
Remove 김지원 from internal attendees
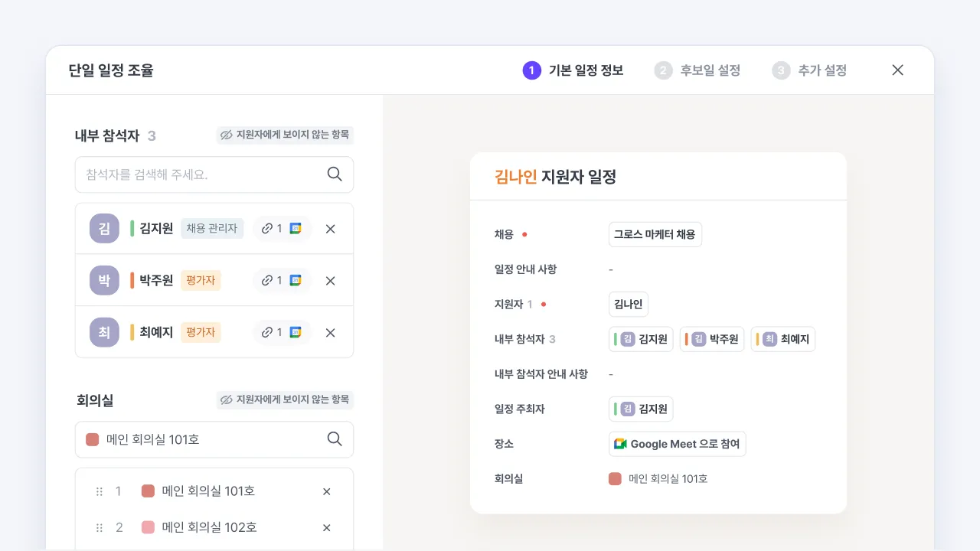(331, 229)
